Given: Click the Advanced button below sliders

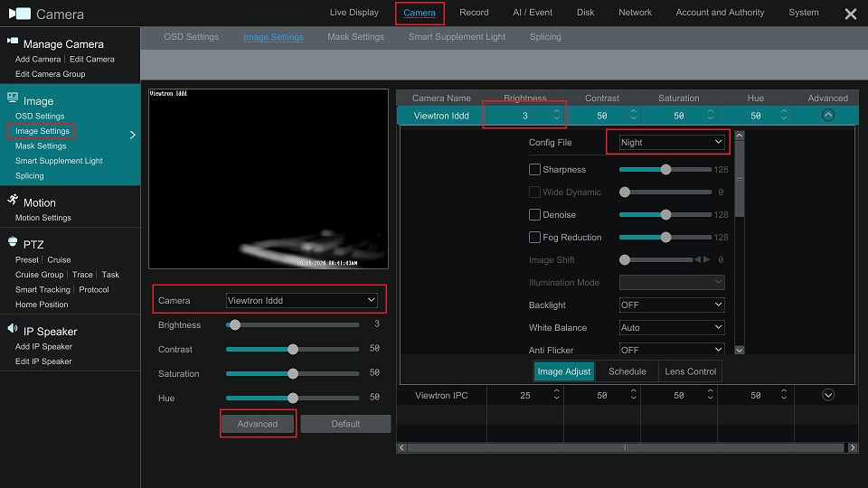Looking at the screenshot, I should [258, 424].
